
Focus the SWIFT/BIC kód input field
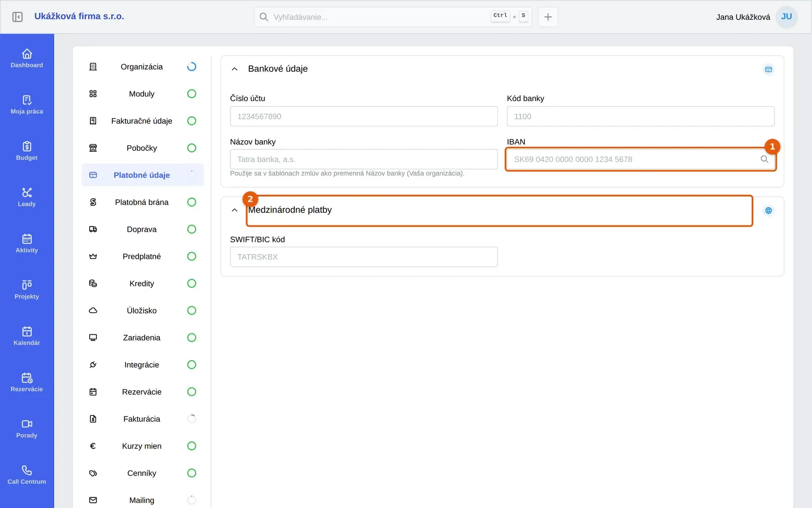(x=364, y=257)
